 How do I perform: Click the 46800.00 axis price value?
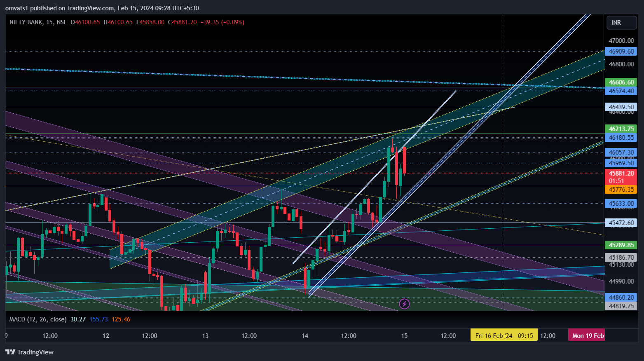point(621,64)
